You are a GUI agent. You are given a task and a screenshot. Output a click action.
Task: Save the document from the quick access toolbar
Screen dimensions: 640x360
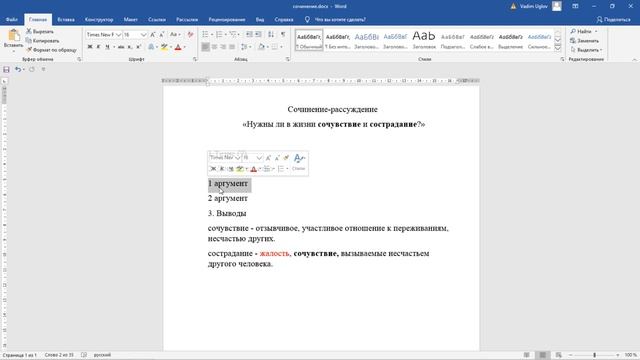(6, 69)
